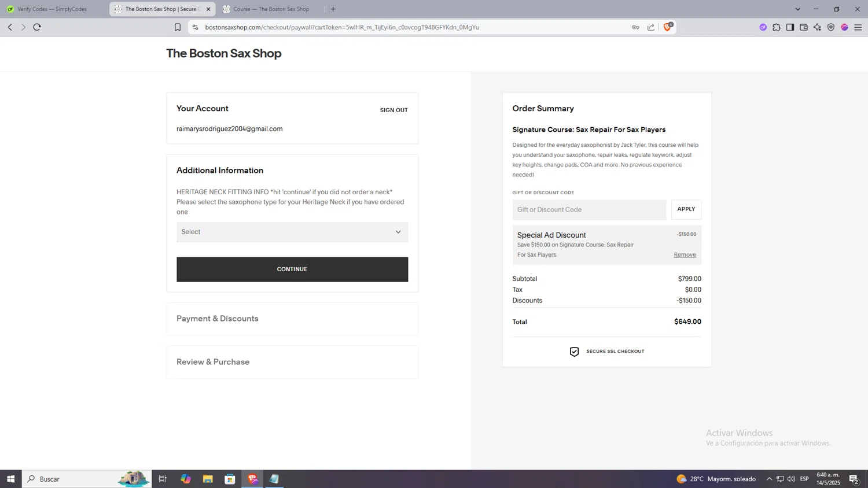Viewport: 868px width, 488px height.
Task: Open the Windows Start menu
Action: pyautogui.click(x=10, y=479)
